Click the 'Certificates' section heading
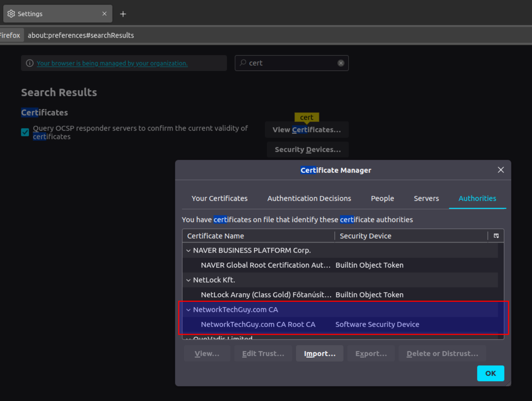This screenshot has height=401, width=532. pyautogui.click(x=44, y=112)
